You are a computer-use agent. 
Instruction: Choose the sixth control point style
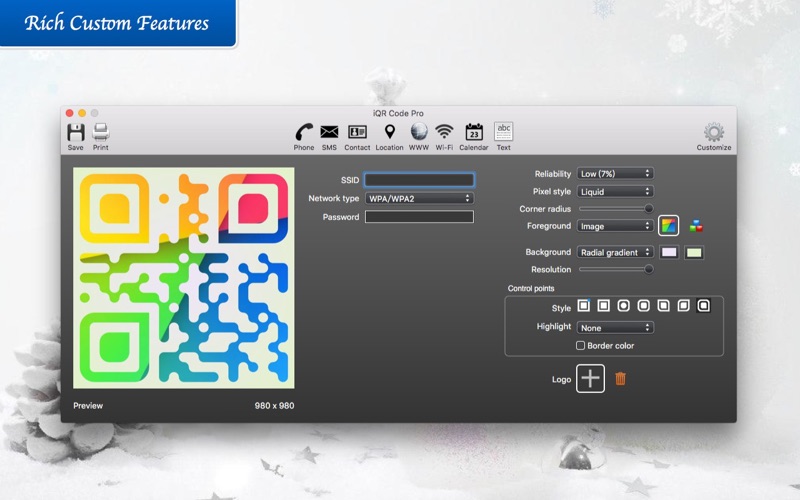pyautogui.click(x=683, y=305)
